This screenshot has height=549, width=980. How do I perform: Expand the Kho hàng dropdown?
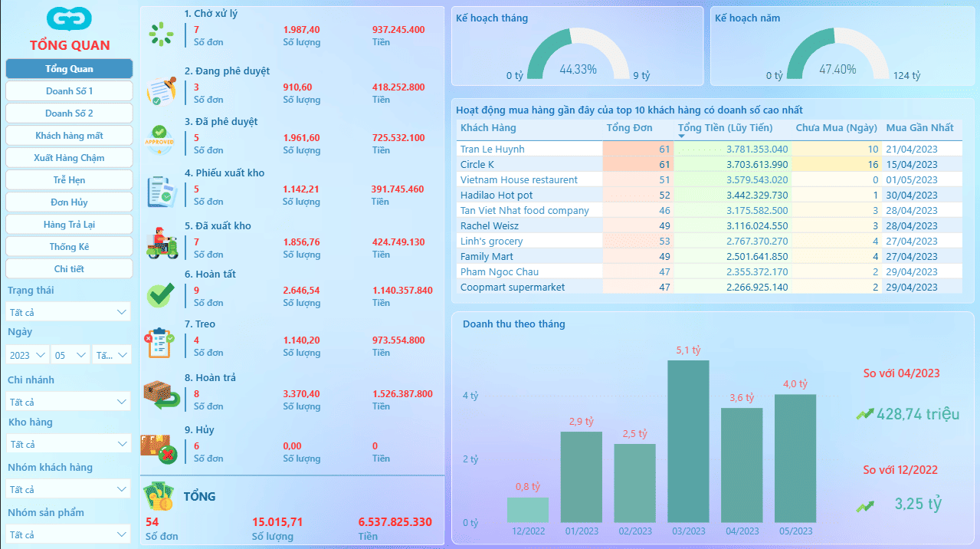68,444
